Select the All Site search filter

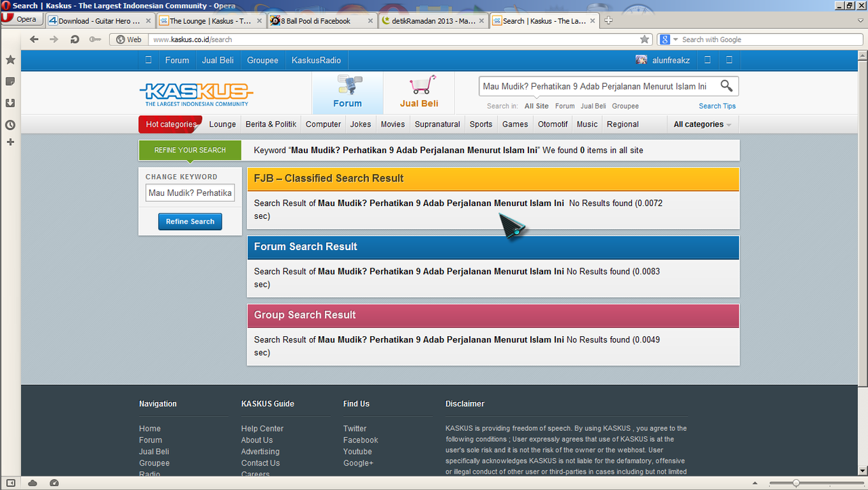point(536,106)
